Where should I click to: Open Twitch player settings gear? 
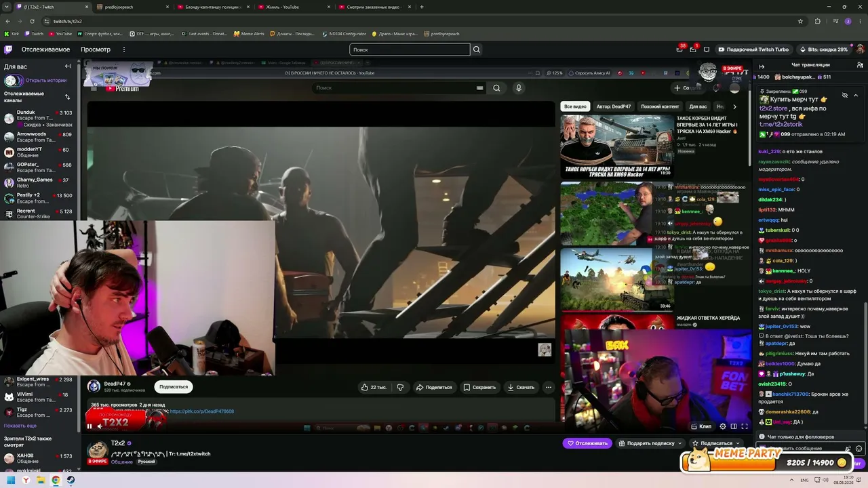click(723, 426)
